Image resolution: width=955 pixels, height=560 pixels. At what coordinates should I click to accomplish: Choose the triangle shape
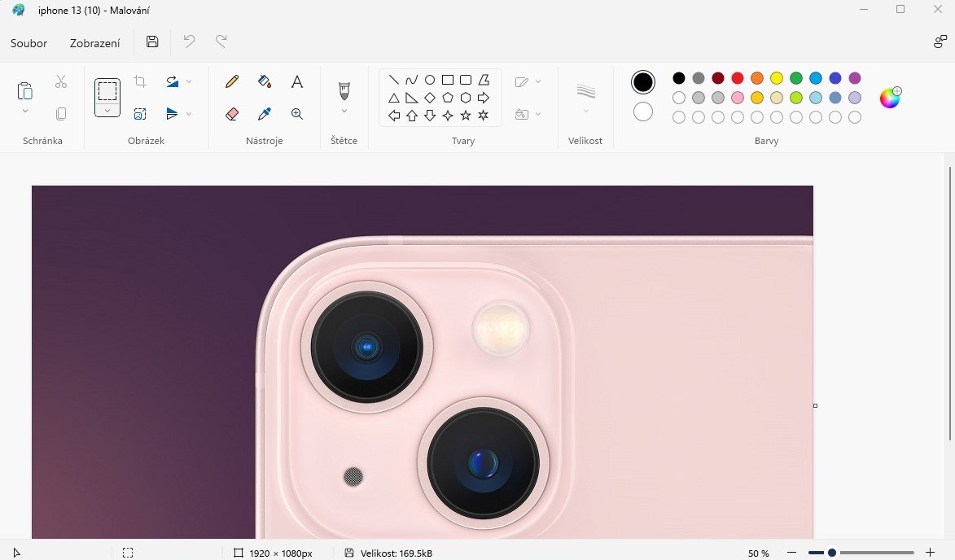394,98
